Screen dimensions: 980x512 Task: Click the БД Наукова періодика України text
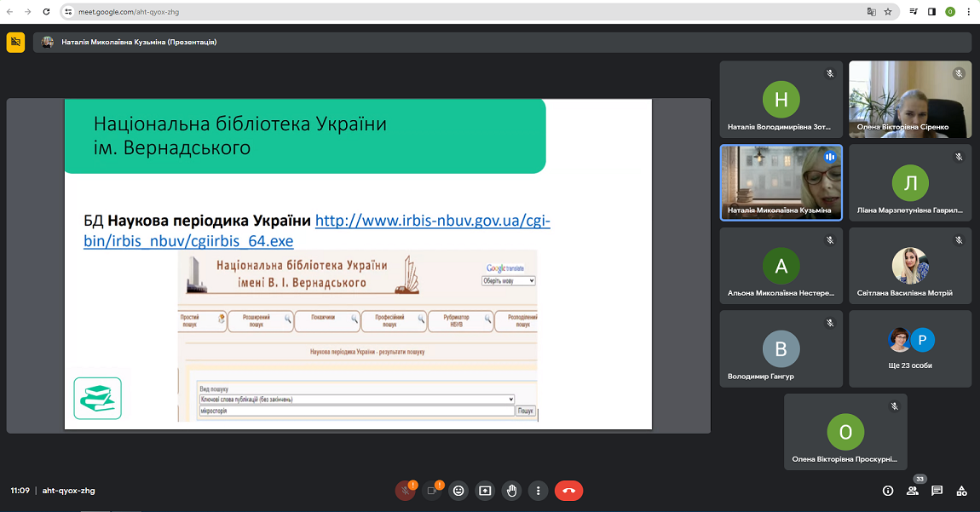[197, 221]
